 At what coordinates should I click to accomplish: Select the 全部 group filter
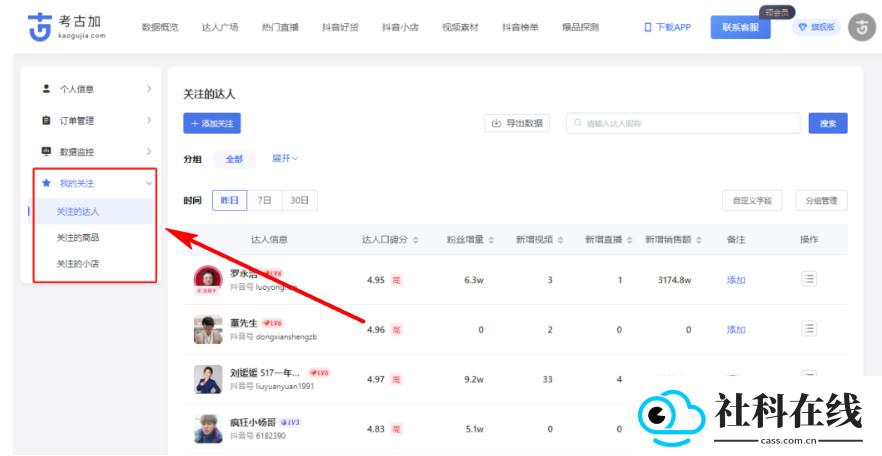coord(234,159)
